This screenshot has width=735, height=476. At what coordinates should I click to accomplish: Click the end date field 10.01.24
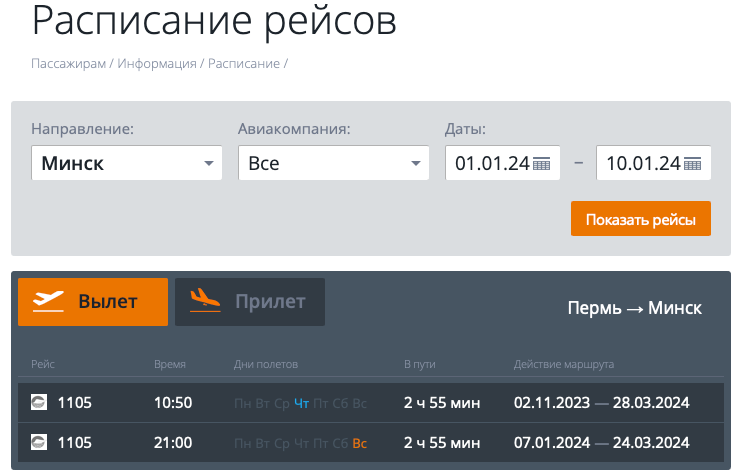[x=653, y=163]
